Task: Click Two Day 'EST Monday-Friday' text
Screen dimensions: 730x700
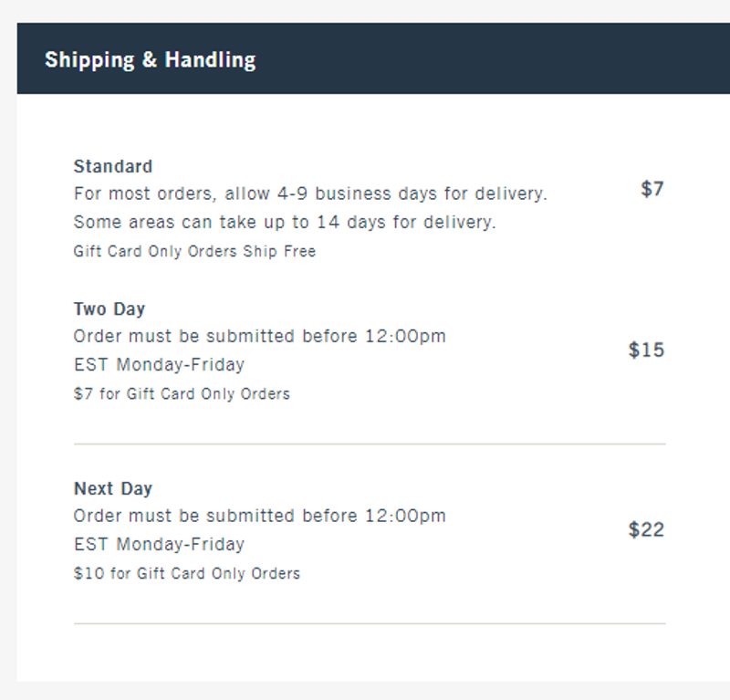Action: [159, 365]
